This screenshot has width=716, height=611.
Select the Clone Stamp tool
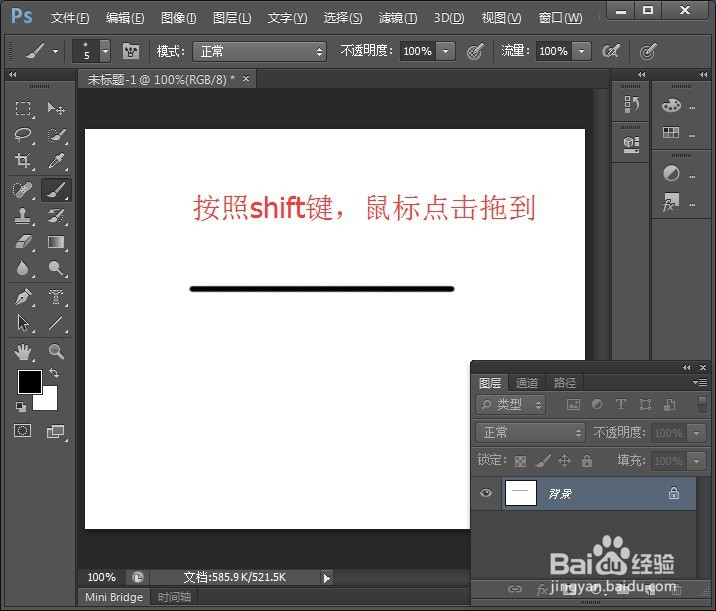[23, 216]
